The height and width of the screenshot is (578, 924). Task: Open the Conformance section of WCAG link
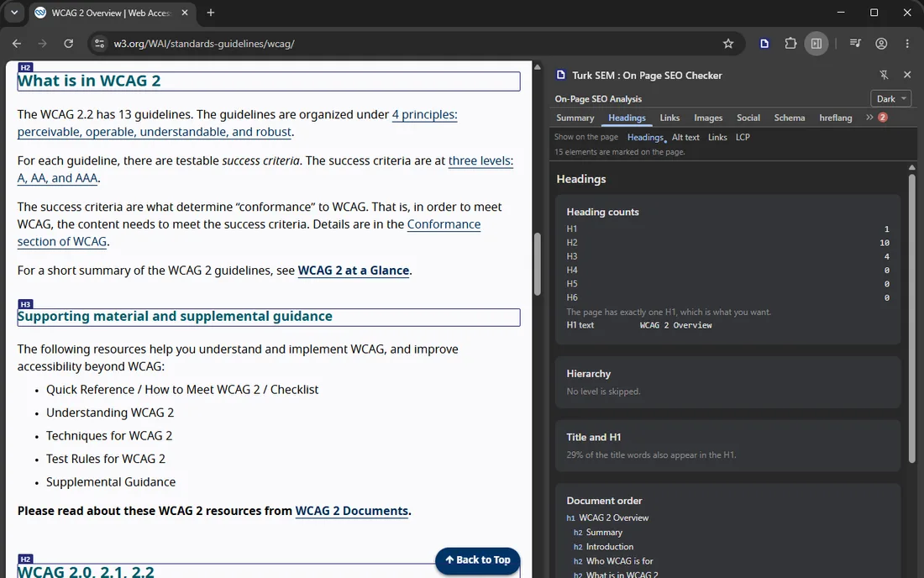(x=444, y=224)
